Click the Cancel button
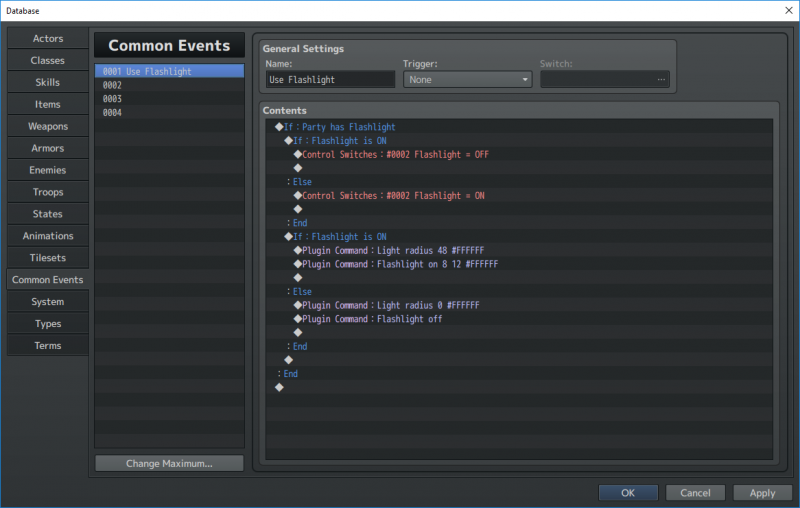 695,493
